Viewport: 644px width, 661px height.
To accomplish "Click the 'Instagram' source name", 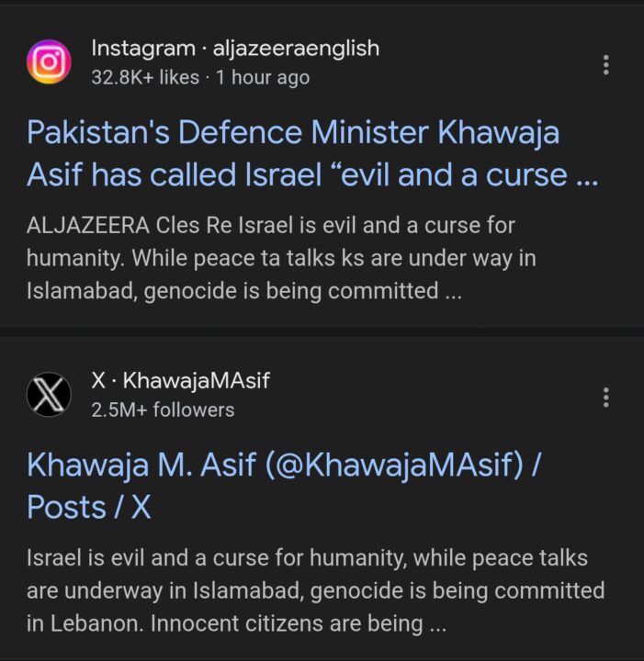I will click(x=142, y=49).
